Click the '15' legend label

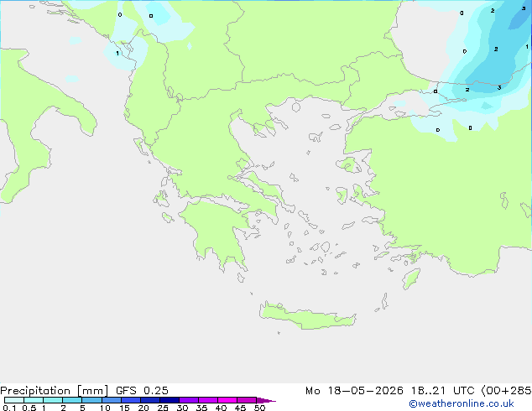124,408
